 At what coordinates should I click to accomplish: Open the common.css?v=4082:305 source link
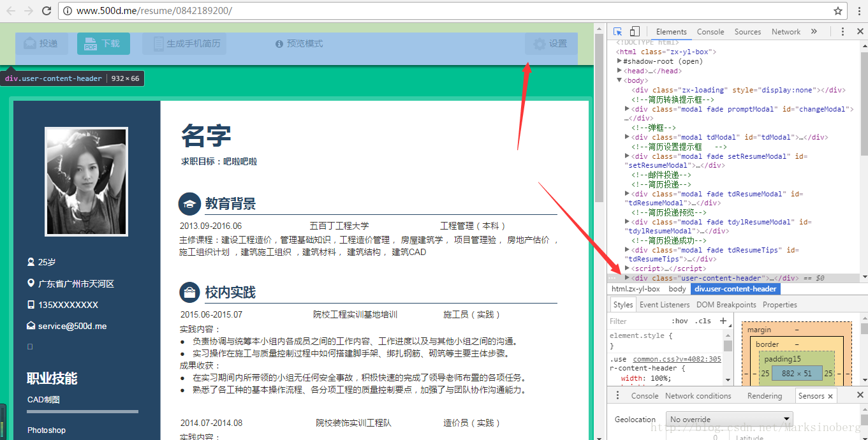(677, 359)
